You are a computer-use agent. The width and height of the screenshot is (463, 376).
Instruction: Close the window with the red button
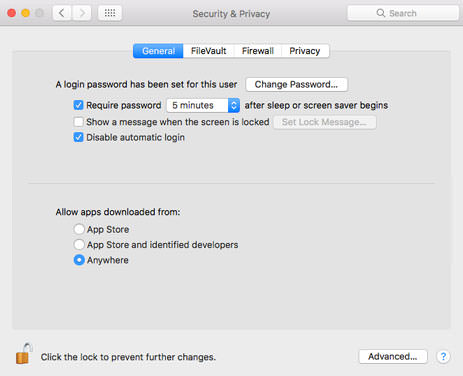click(12, 13)
